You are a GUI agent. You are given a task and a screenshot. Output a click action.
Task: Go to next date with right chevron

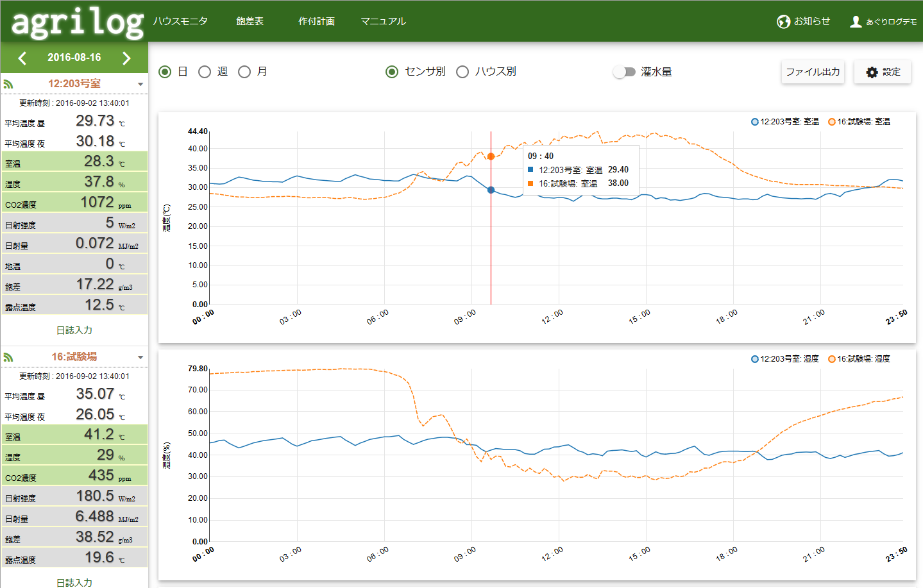pos(126,58)
